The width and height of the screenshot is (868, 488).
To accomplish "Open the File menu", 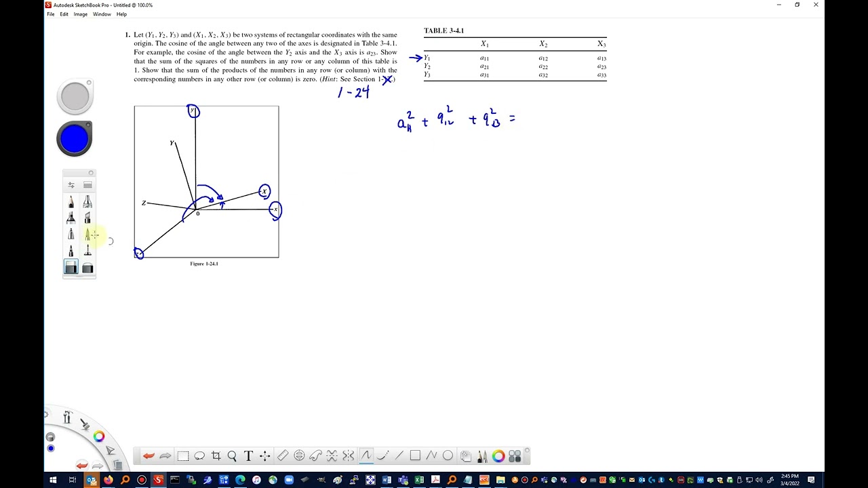I will (x=50, y=14).
